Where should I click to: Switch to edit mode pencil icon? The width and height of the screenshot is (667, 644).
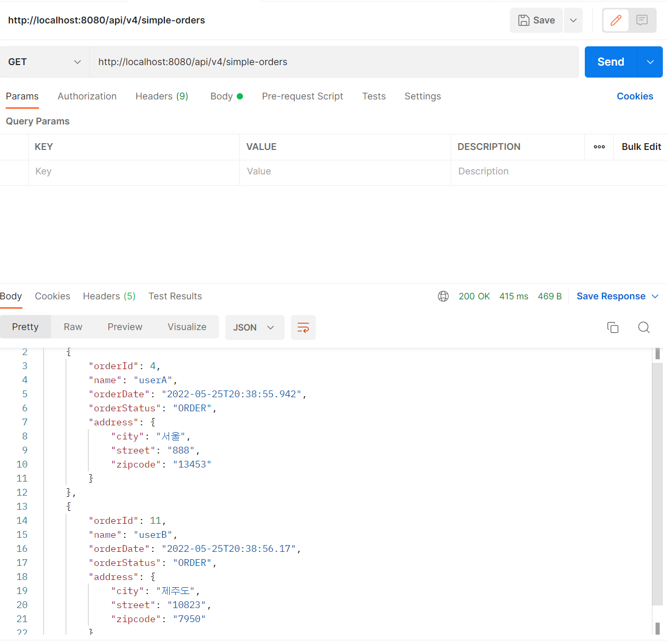click(616, 20)
